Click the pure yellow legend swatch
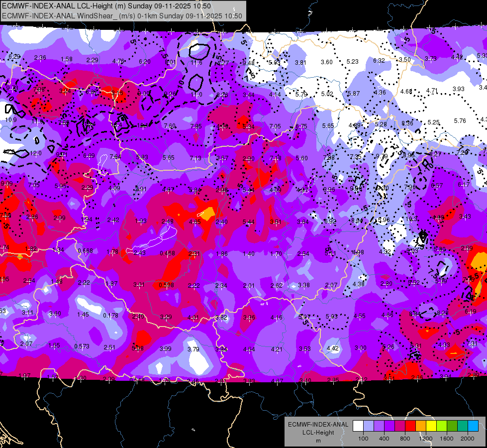 (431, 426)
